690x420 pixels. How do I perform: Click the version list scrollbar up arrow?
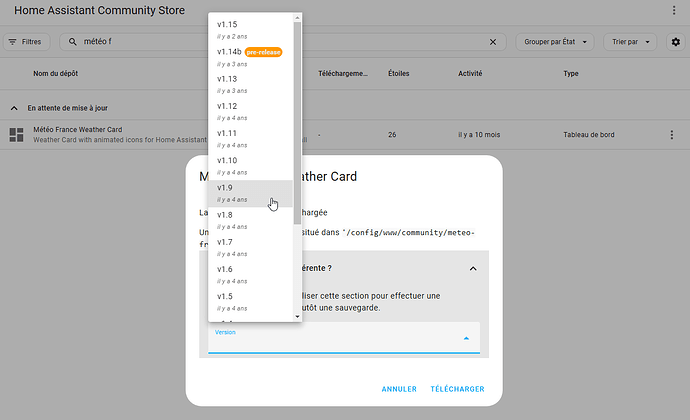tap(297, 18)
